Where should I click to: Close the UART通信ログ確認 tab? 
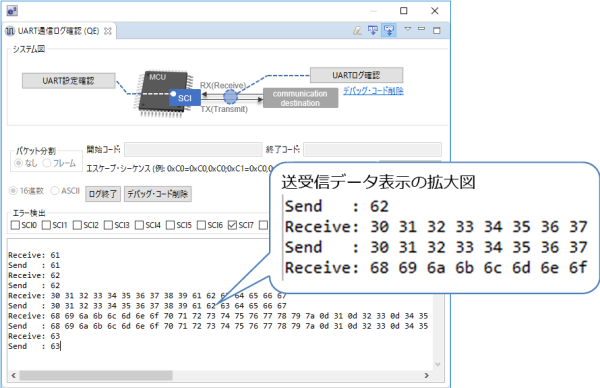108,31
